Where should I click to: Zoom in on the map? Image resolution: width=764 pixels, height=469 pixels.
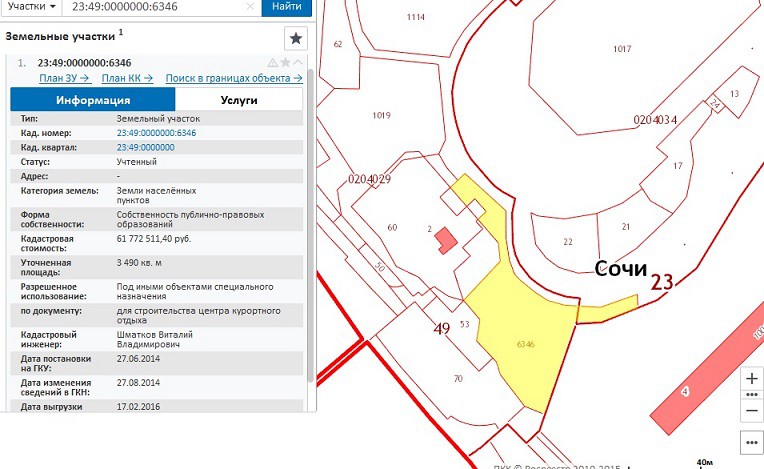tap(751, 379)
